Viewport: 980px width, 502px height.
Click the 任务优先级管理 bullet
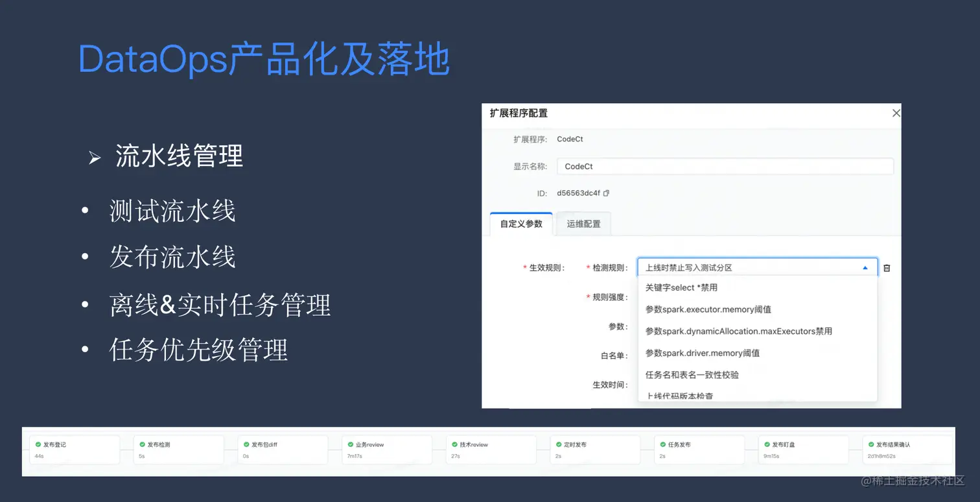click(x=199, y=350)
